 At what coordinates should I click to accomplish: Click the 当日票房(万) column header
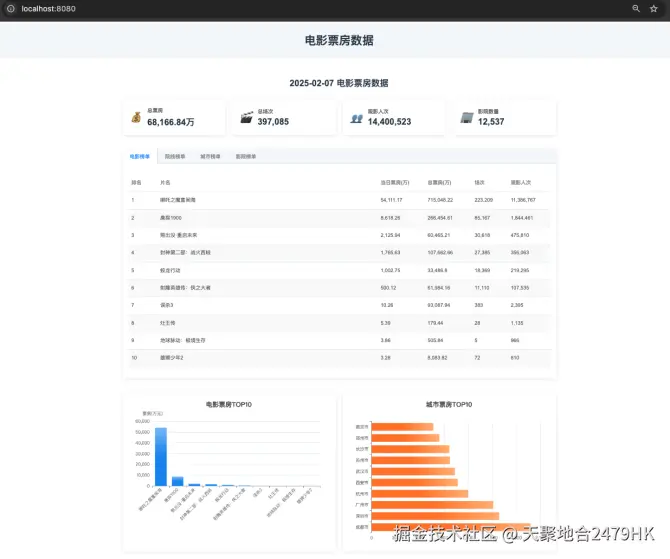coord(395,182)
